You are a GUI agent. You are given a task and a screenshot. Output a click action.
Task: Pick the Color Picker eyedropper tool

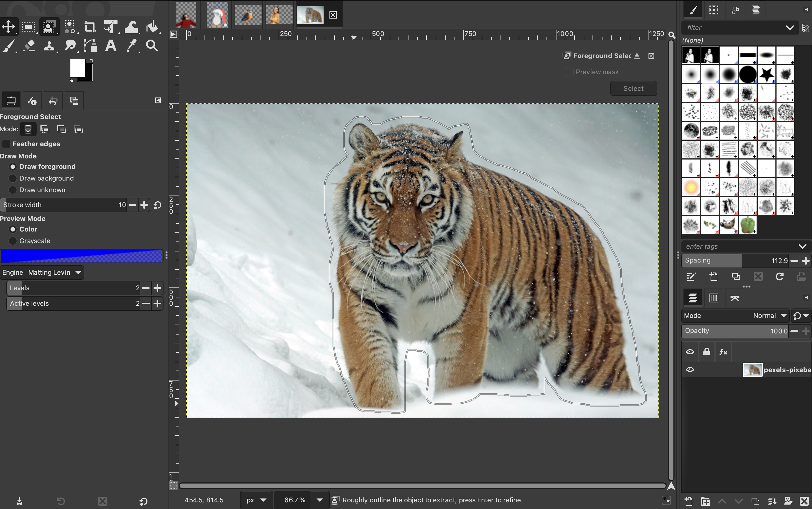click(x=131, y=45)
